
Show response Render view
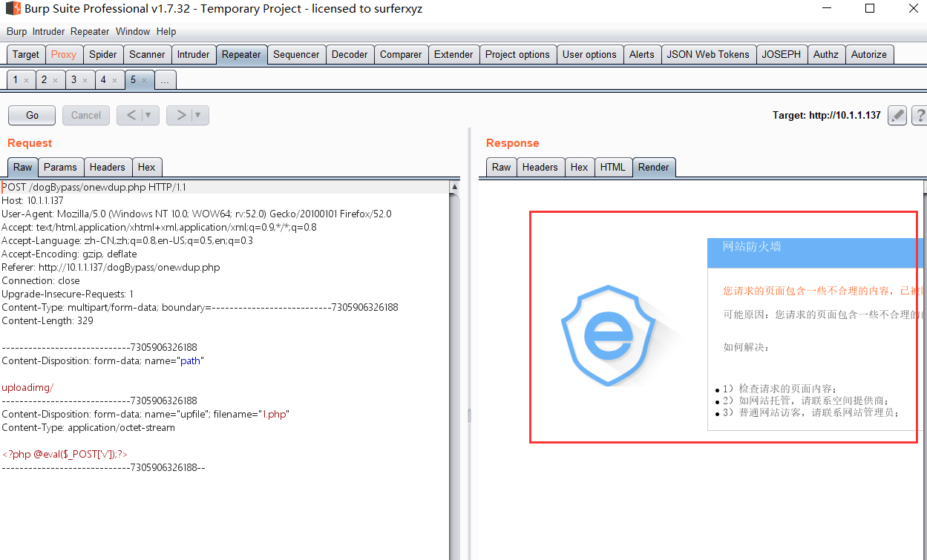click(654, 167)
